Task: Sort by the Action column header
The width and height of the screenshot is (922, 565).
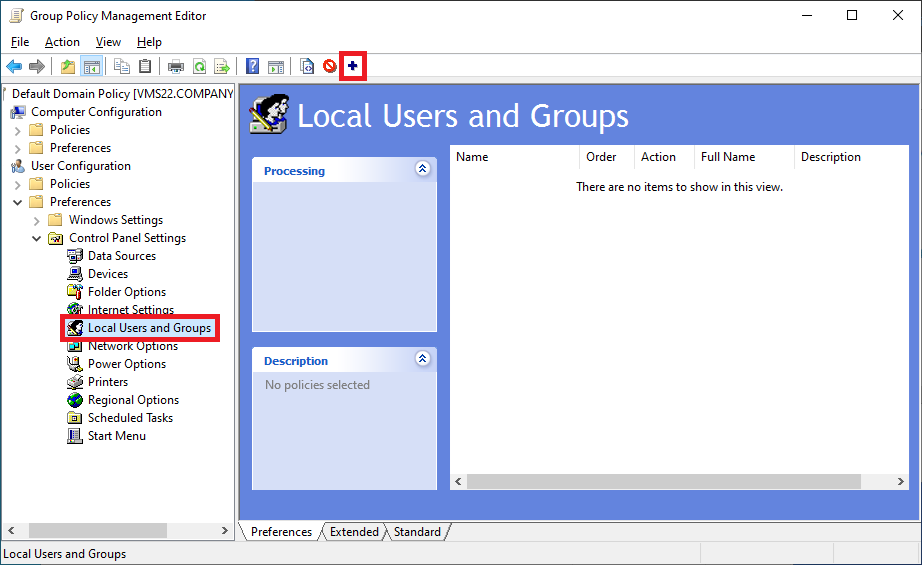Action: (x=664, y=157)
